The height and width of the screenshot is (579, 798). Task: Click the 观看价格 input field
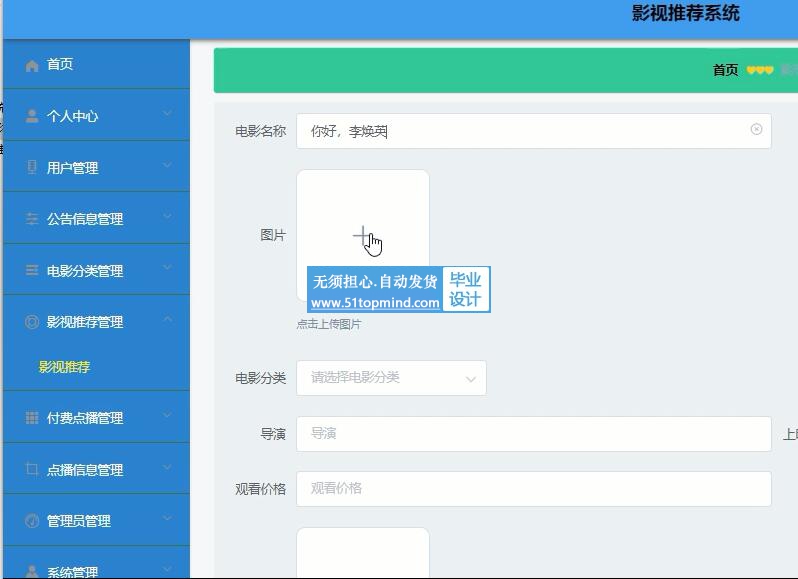tap(533, 489)
